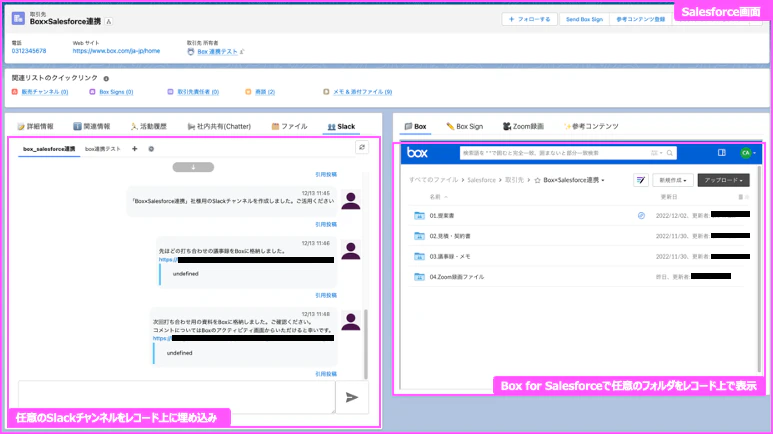Click the folder icon for 04.Zoom録画ファイル
The image size is (773, 434).
pyautogui.click(x=419, y=277)
